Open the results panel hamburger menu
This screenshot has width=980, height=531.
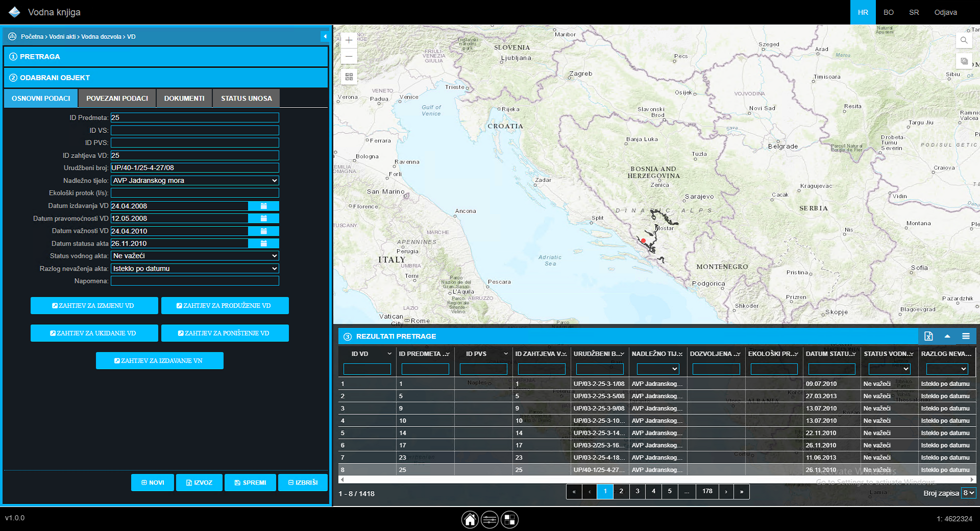point(966,336)
